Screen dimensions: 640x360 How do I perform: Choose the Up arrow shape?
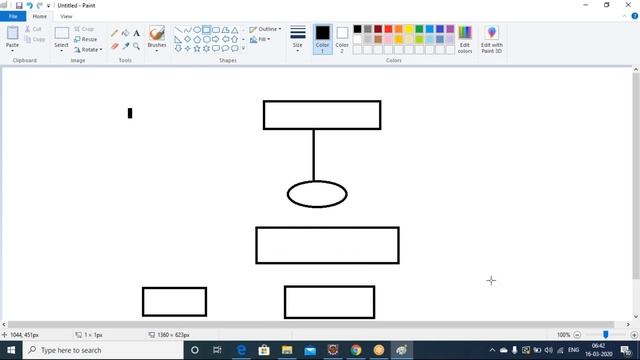point(235,39)
